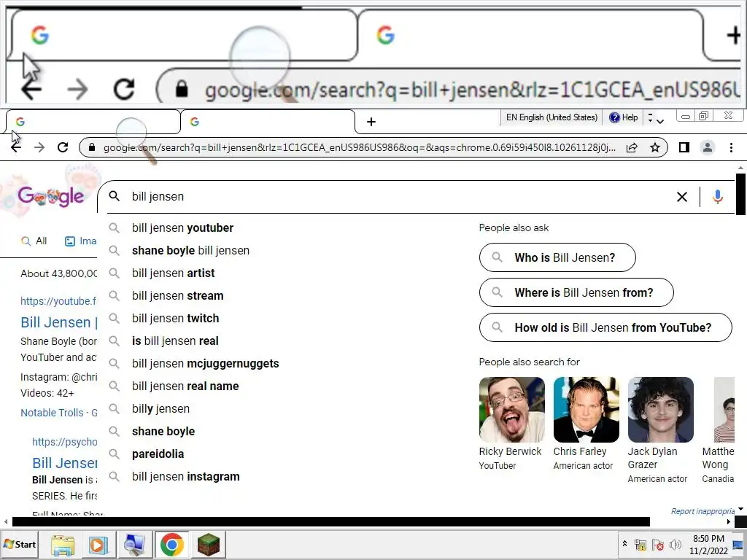Start voice search with the microphone icon
The width and height of the screenshot is (747, 560).
718,197
